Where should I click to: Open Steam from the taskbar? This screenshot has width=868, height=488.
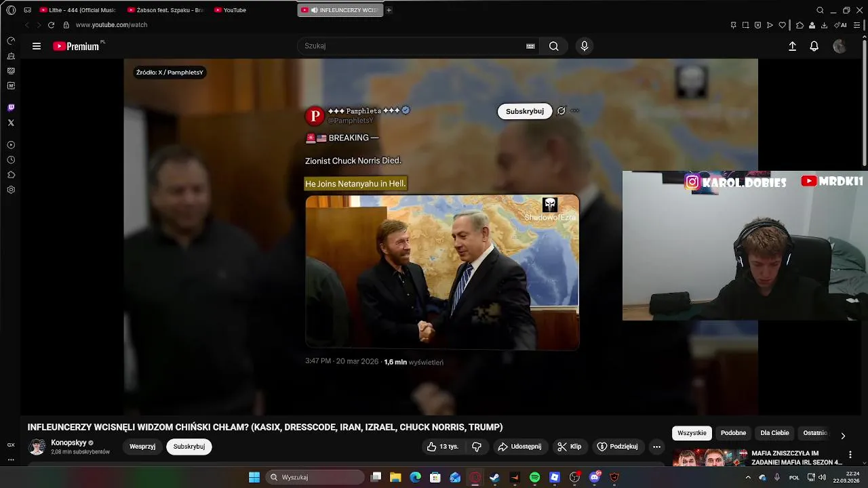(x=495, y=477)
